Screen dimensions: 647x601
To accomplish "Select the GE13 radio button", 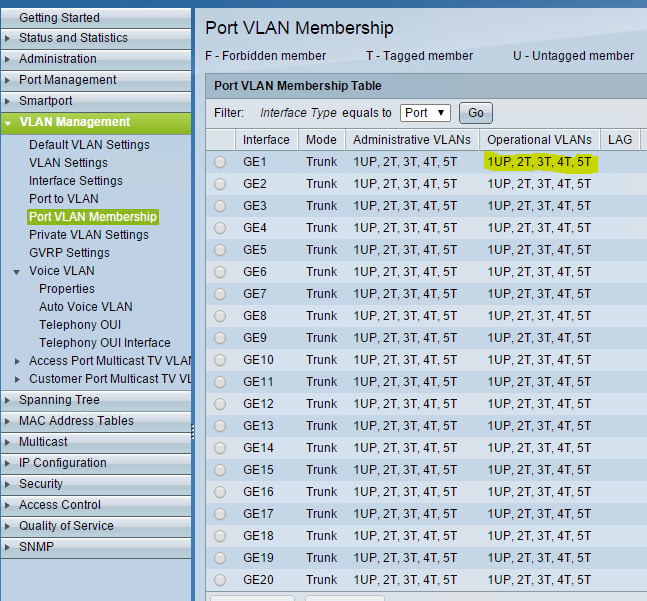I will pos(220,426).
